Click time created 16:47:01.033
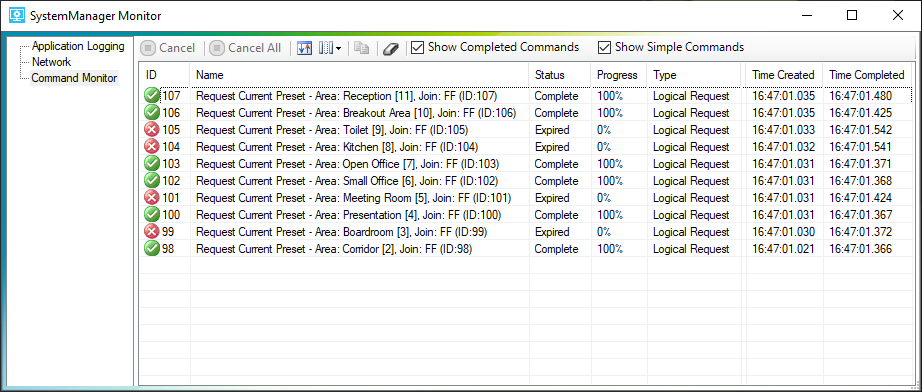Viewport: 922px width, 392px height. [783, 130]
